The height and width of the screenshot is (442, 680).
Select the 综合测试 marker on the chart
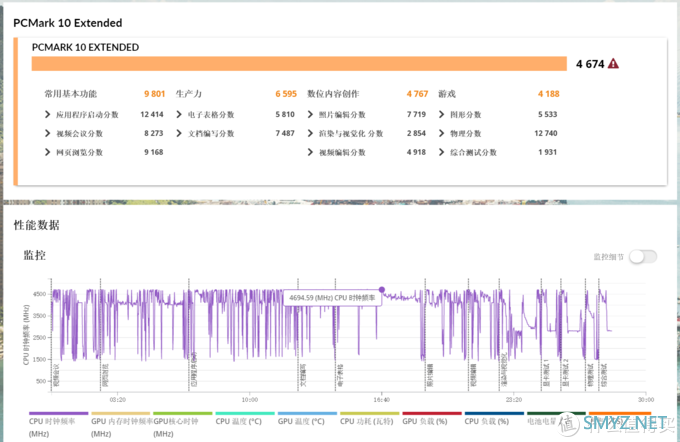(605, 376)
